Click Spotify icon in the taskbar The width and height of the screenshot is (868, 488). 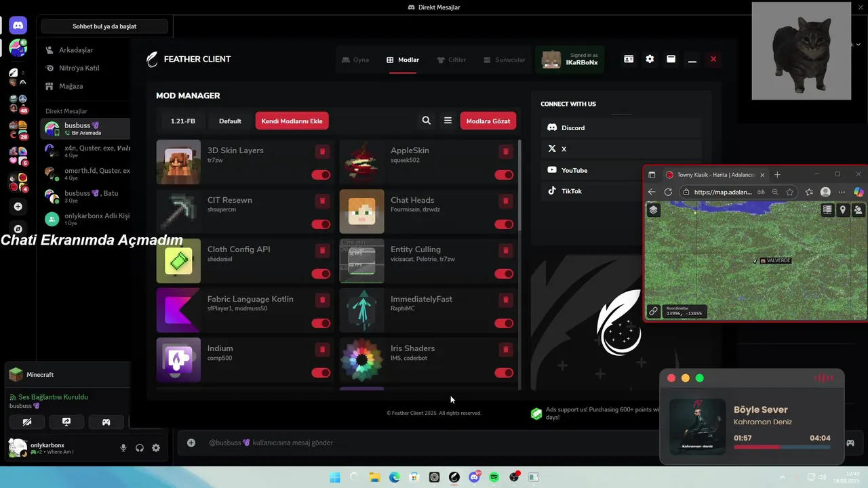click(x=494, y=477)
